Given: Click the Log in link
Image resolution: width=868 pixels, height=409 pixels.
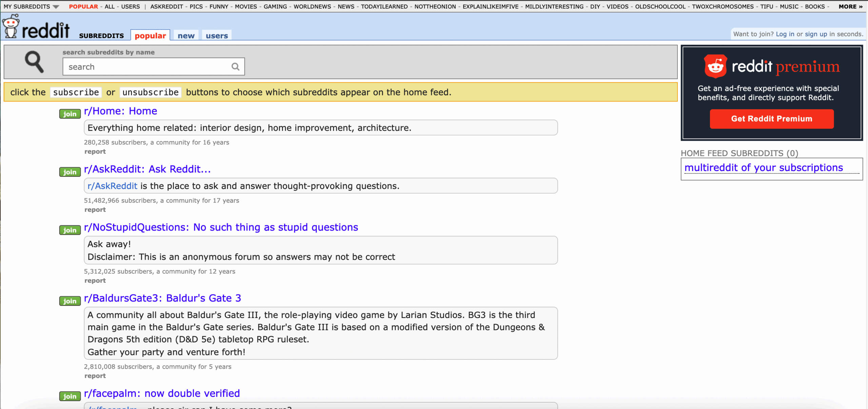Looking at the screenshot, I should [785, 34].
